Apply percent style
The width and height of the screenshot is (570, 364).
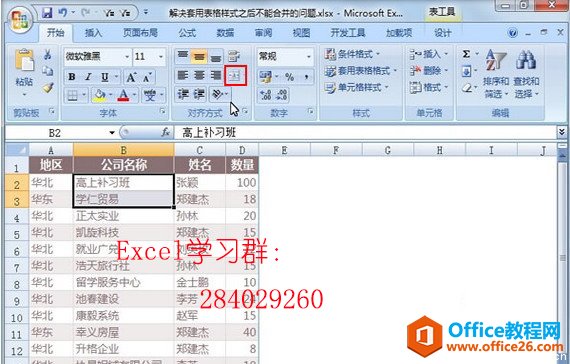pos(290,77)
